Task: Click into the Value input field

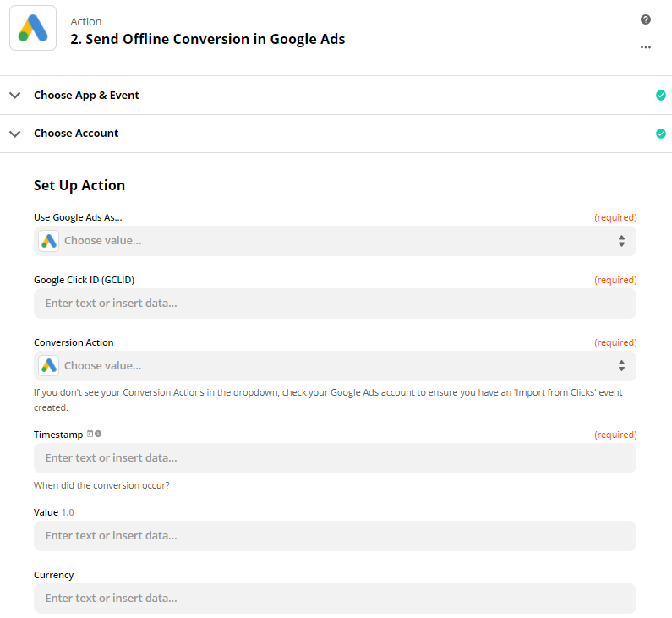Action: click(335, 536)
